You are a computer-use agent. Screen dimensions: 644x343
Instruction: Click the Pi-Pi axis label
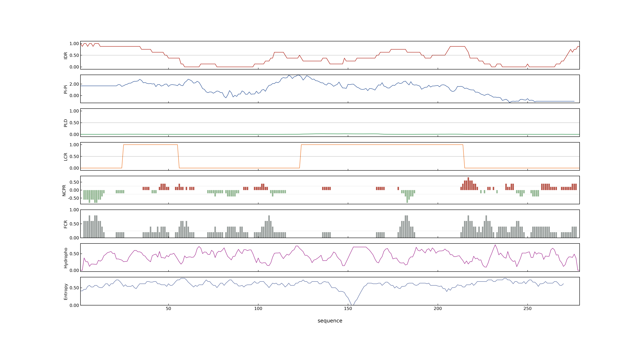click(66, 89)
